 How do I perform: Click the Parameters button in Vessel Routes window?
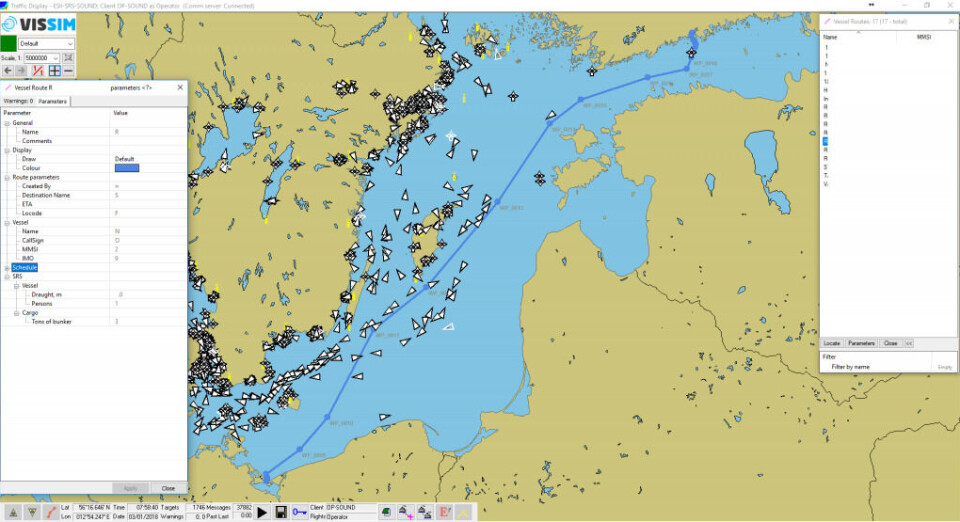coord(861,343)
